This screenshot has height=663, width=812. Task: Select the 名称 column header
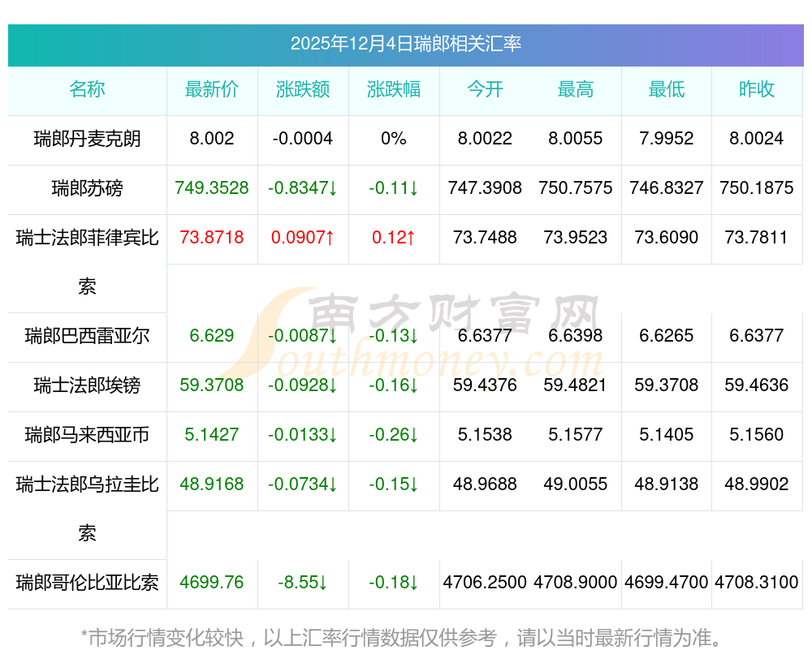tap(87, 89)
